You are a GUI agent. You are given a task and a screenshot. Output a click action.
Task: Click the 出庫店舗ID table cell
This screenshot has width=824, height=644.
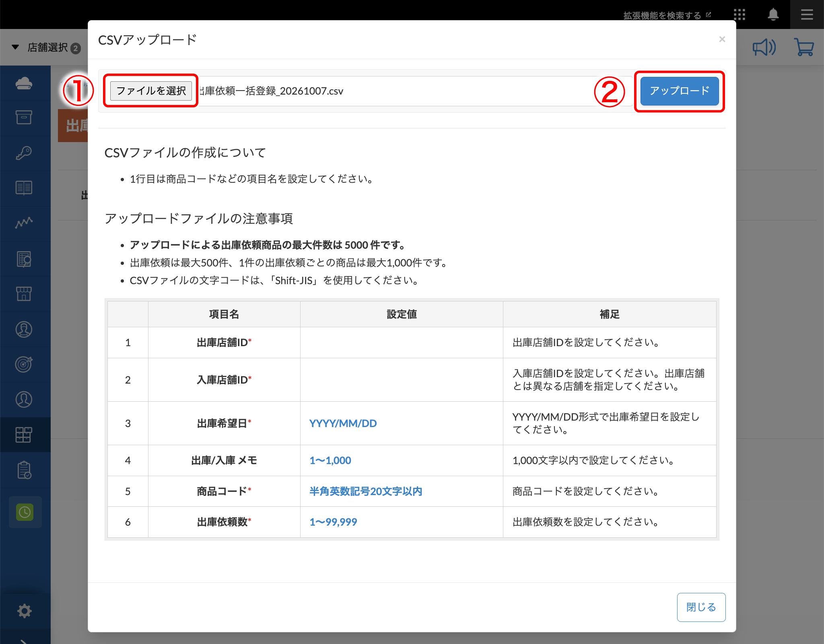click(x=224, y=343)
